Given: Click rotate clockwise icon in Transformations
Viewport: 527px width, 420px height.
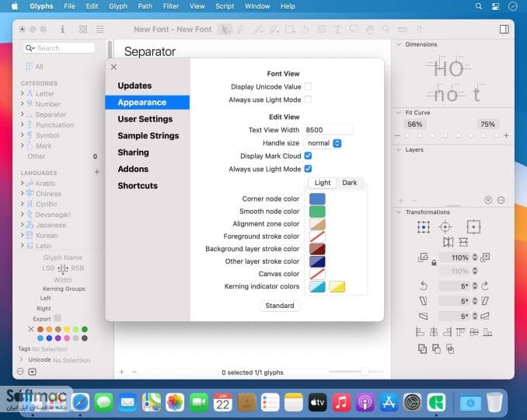Looking at the screenshot, I should coord(485,285).
